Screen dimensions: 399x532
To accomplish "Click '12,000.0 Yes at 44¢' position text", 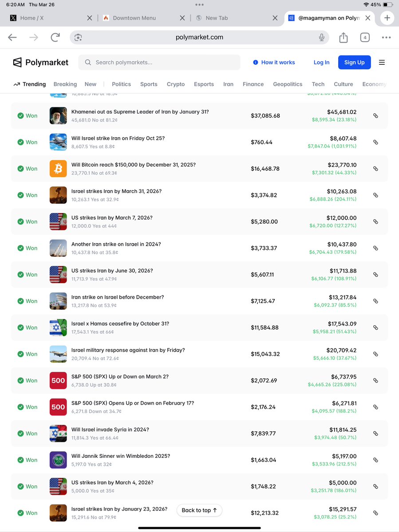I will coord(94,226).
